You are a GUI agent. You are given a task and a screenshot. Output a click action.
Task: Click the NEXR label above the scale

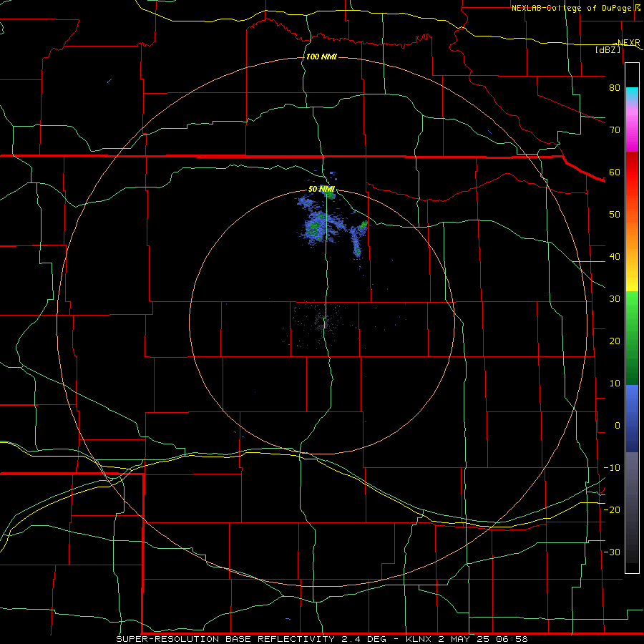pos(629,42)
